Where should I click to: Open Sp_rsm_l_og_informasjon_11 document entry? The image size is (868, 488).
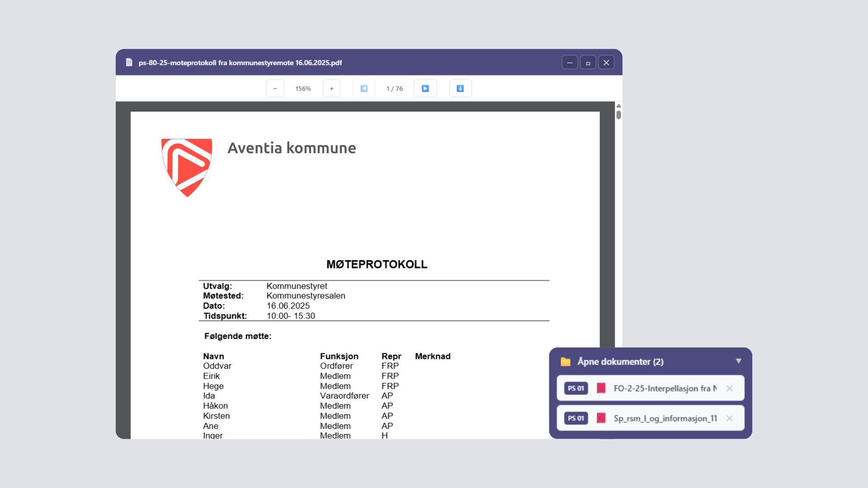pyautogui.click(x=665, y=418)
